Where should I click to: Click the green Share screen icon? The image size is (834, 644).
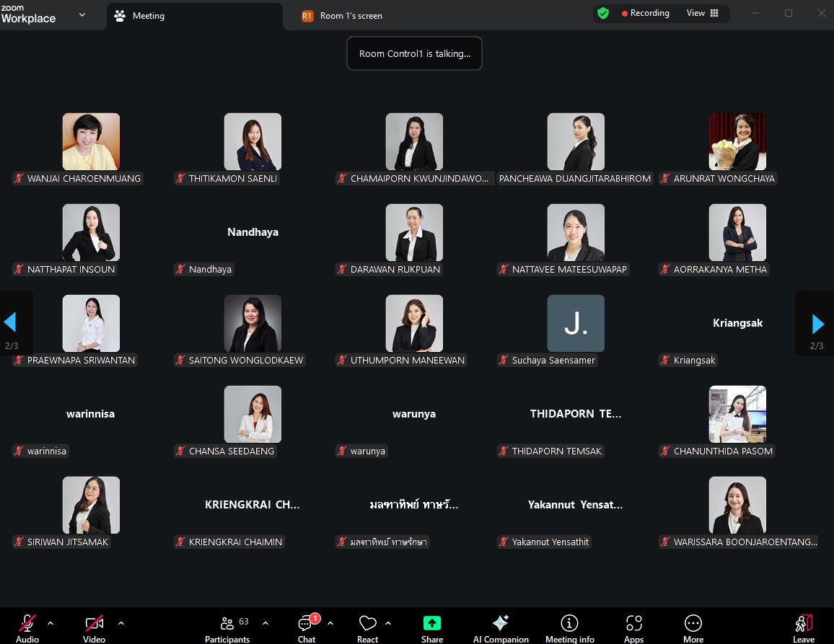point(432,623)
